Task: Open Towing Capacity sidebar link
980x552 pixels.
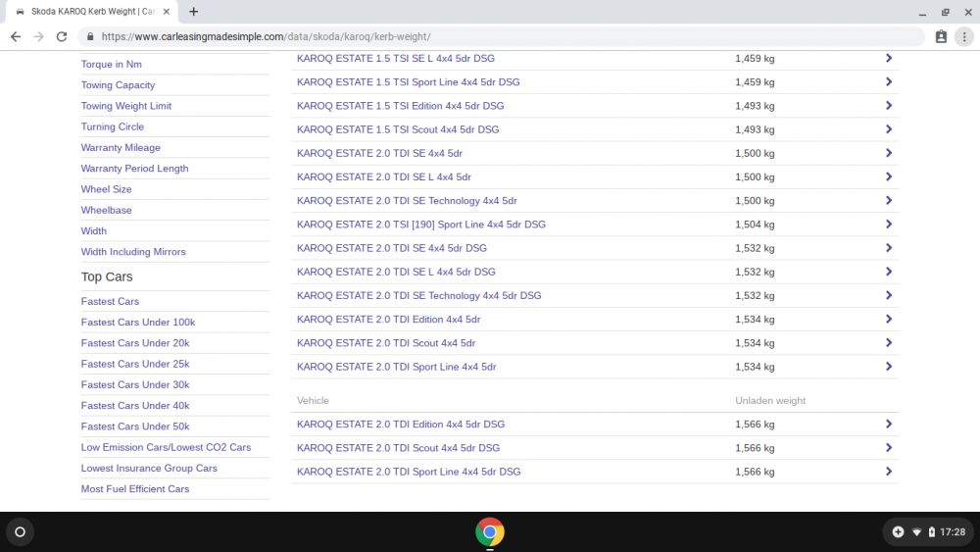Action: (x=119, y=85)
